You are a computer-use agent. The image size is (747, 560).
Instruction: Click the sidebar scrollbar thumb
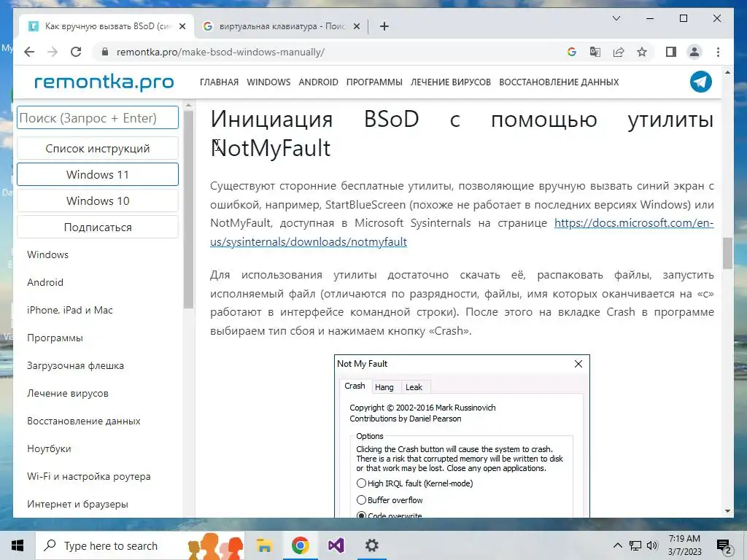188,209
